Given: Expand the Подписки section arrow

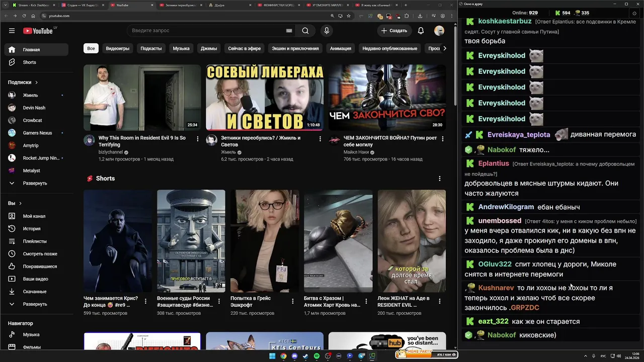Looking at the screenshot, I should [x=36, y=82].
